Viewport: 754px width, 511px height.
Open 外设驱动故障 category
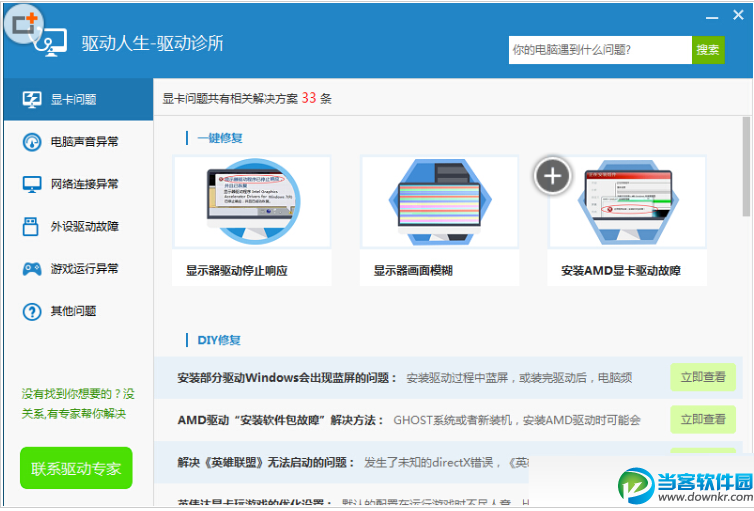78,226
